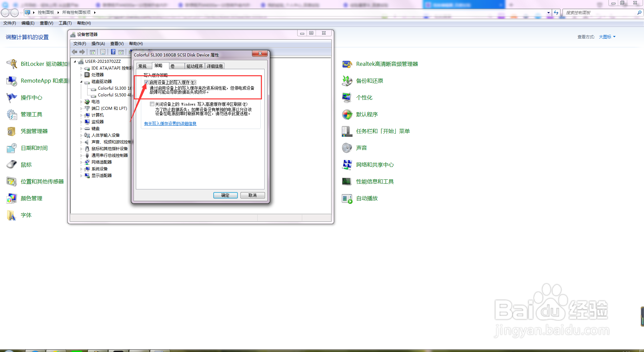Click the 确定 button
The width and height of the screenshot is (644, 352).
[225, 195]
